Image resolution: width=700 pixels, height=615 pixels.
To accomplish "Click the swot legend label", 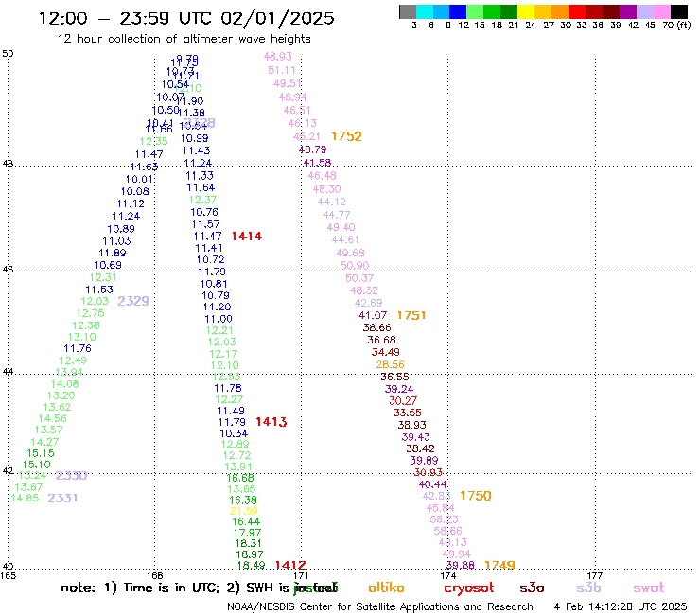I will (649, 588).
